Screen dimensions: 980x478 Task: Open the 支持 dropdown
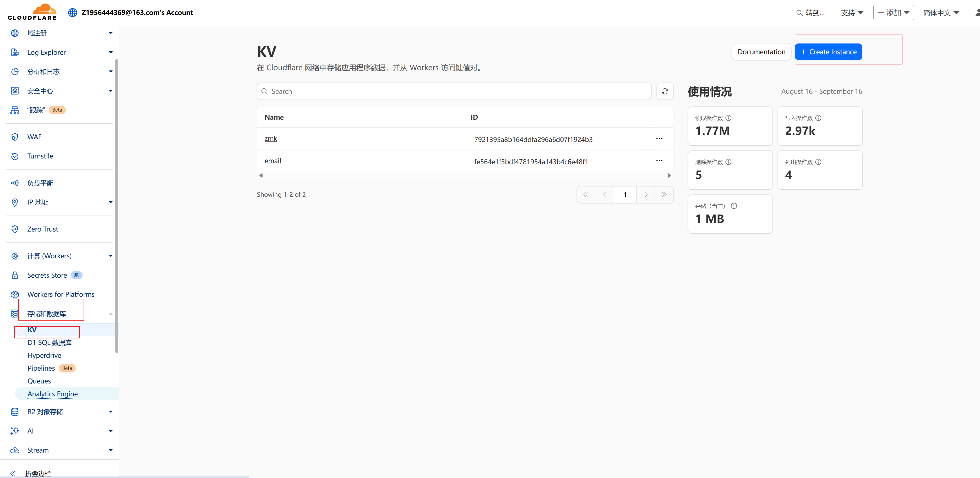(x=852, y=13)
